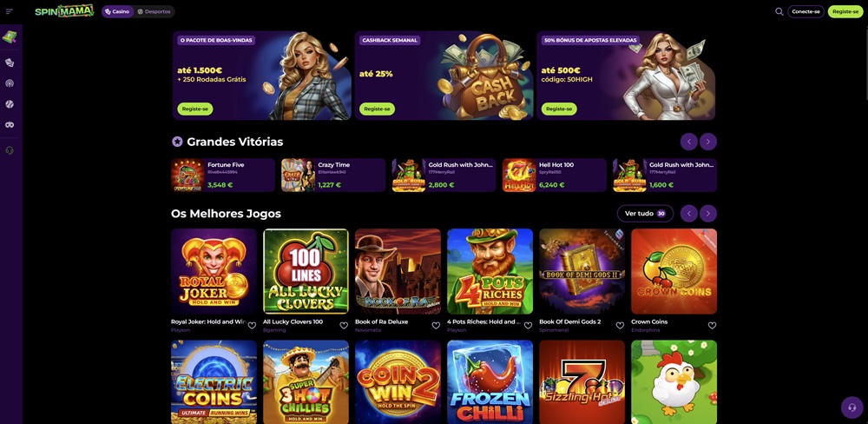Open the purple chat headset bubble
Screen dimensions: 868x424
852,408
